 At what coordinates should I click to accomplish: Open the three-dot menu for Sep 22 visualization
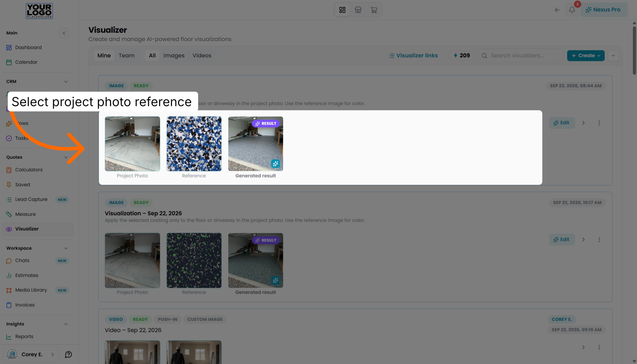coord(599,240)
